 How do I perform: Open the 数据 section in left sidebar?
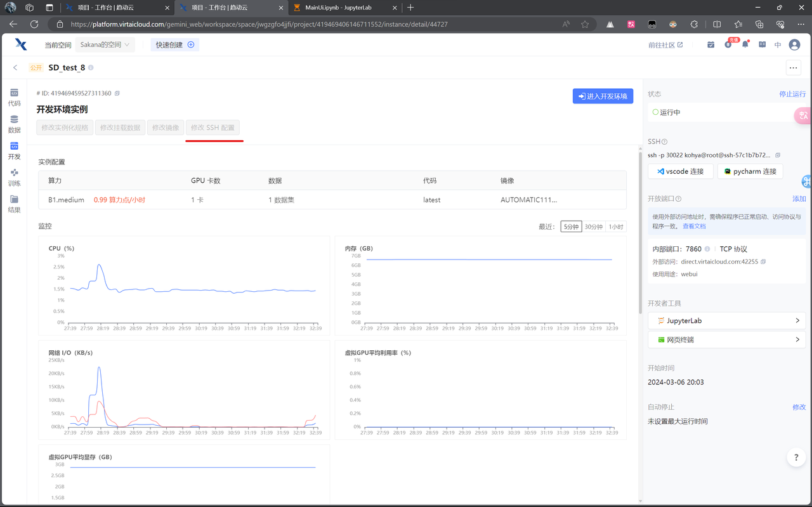tap(14, 124)
